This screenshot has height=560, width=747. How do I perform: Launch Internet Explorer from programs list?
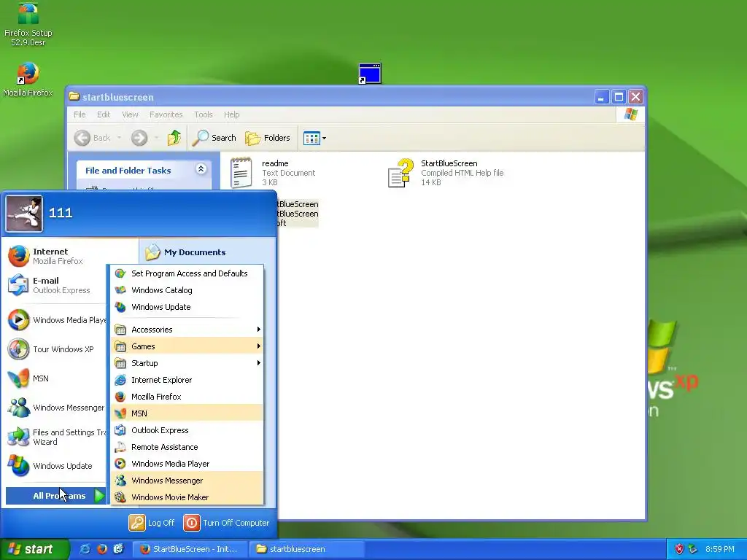click(187, 380)
